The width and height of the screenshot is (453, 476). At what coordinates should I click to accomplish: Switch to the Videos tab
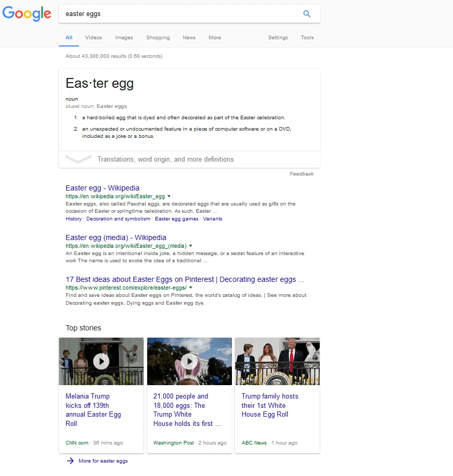(x=93, y=38)
